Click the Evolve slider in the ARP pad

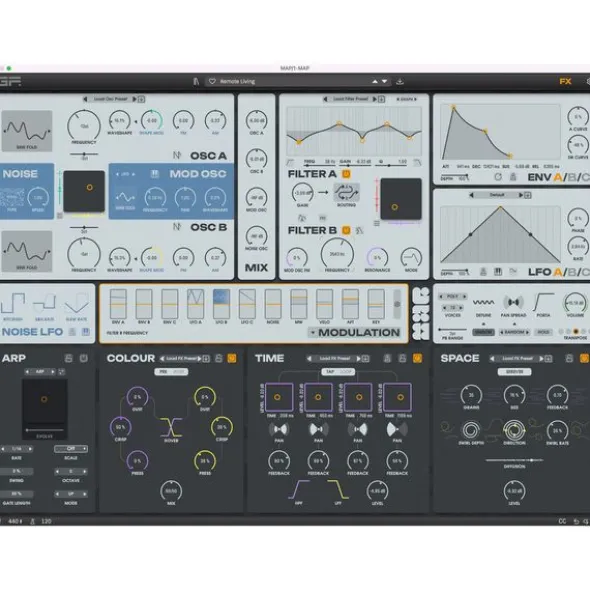coord(44,430)
